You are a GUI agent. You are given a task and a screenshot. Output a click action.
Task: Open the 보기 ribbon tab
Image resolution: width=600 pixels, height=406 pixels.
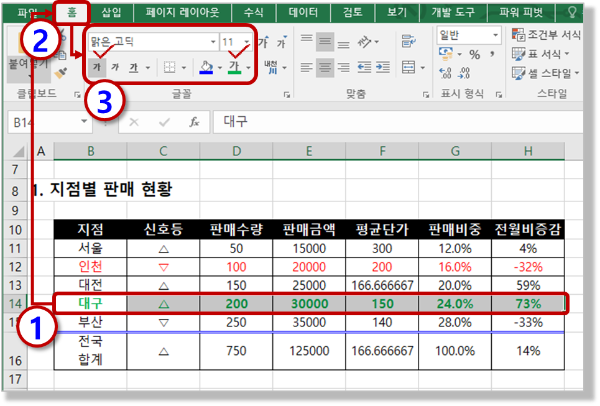(397, 13)
